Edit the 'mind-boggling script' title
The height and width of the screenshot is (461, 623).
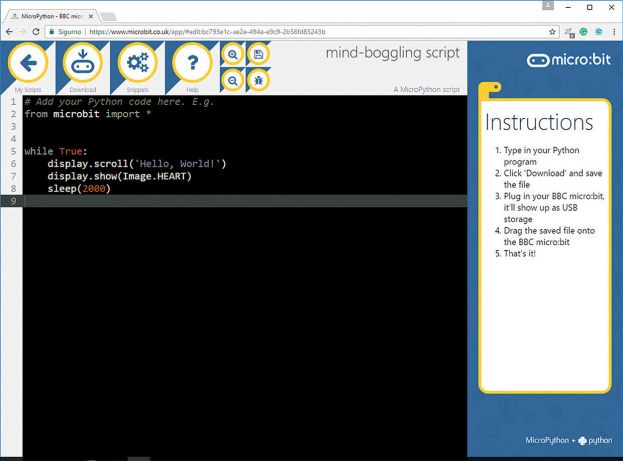point(393,53)
